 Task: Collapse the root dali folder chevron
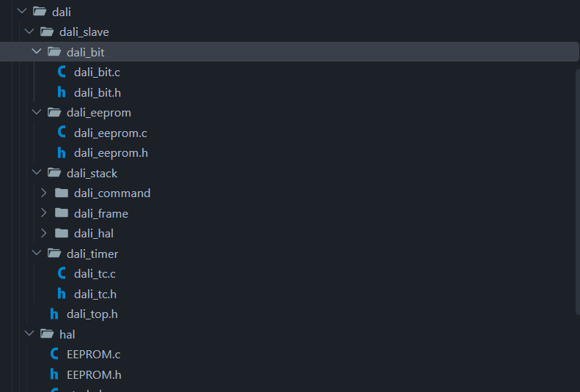point(22,12)
